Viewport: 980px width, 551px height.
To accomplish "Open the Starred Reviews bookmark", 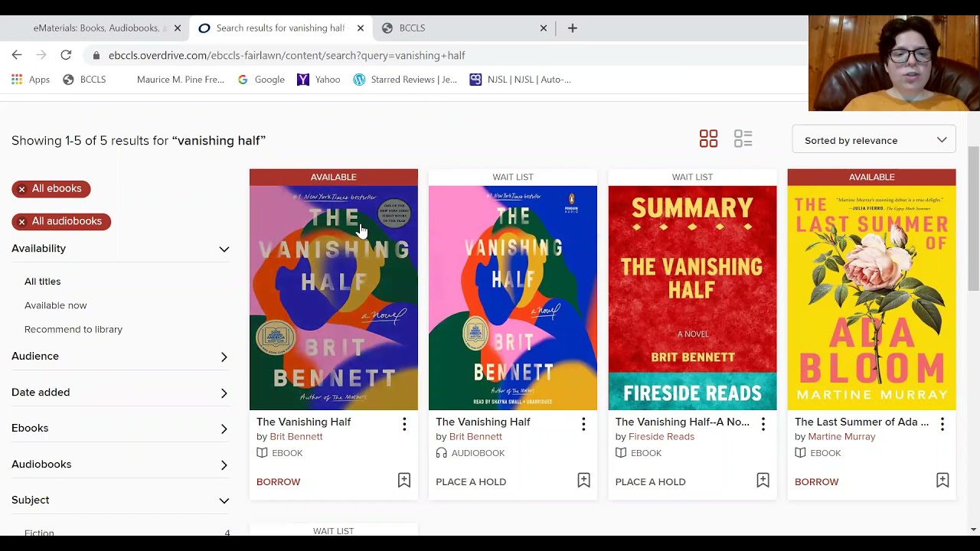I will tap(405, 80).
